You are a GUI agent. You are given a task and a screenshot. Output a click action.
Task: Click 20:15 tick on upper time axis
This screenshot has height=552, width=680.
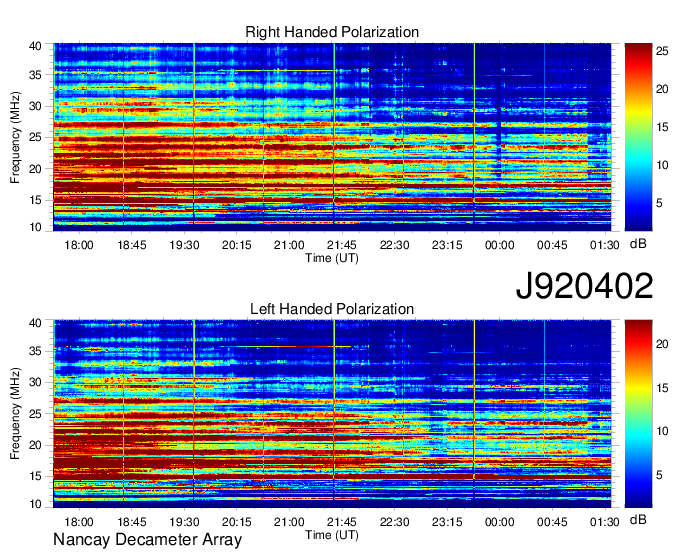tap(237, 245)
